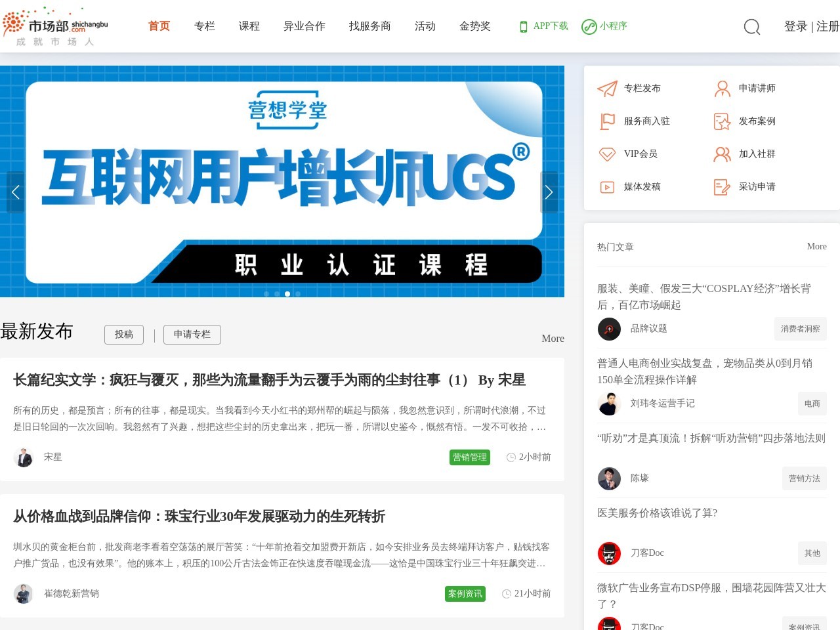This screenshot has height=630, width=840.
Task: Click the APP下载 phone icon
Action: (523, 27)
